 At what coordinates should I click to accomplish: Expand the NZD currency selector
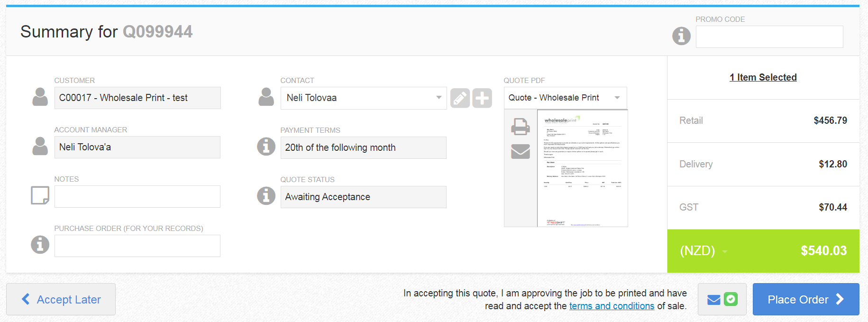click(x=704, y=251)
